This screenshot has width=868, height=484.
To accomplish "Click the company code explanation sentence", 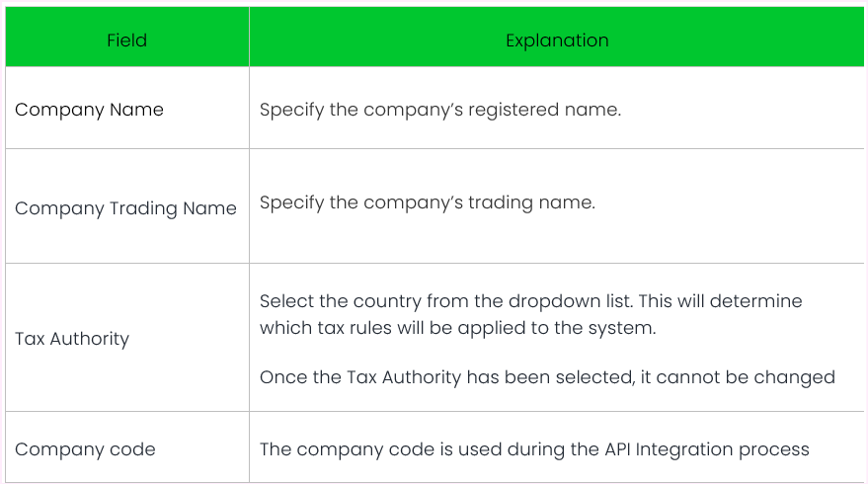I will (534, 449).
